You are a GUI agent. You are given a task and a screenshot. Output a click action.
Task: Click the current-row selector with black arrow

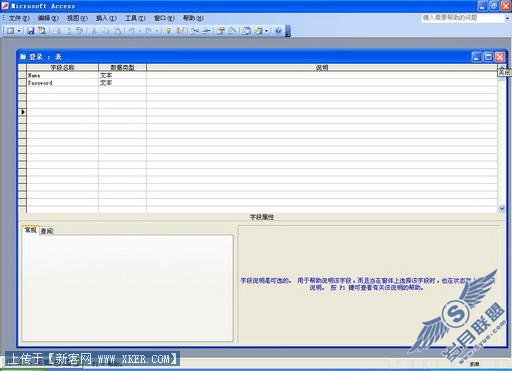22,112
